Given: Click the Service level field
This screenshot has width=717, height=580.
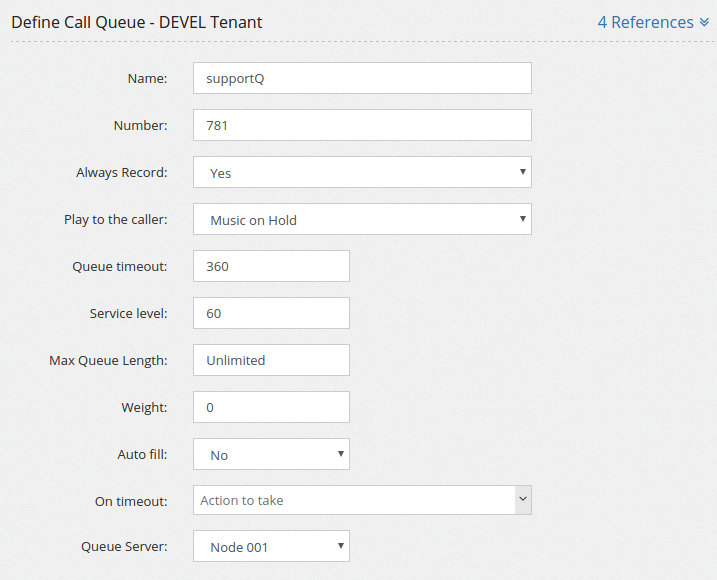Looking at the screenshot, I should tap(271, 313).
